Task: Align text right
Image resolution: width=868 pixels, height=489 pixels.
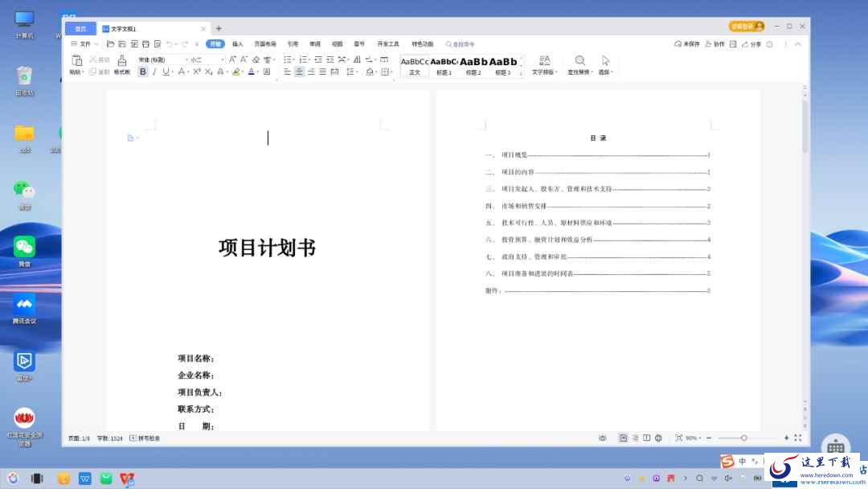Action: (311, 72)
